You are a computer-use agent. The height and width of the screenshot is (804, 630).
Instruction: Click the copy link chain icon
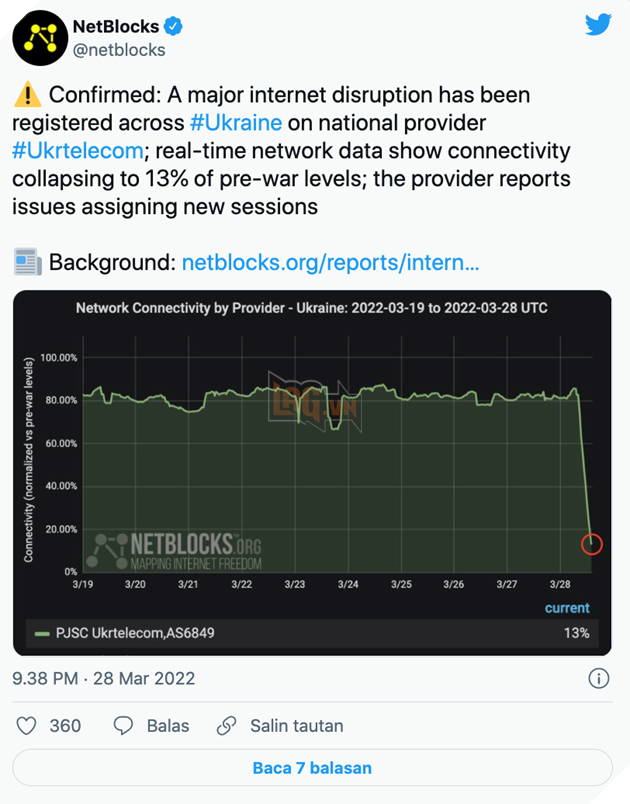(x=227, y=726)
